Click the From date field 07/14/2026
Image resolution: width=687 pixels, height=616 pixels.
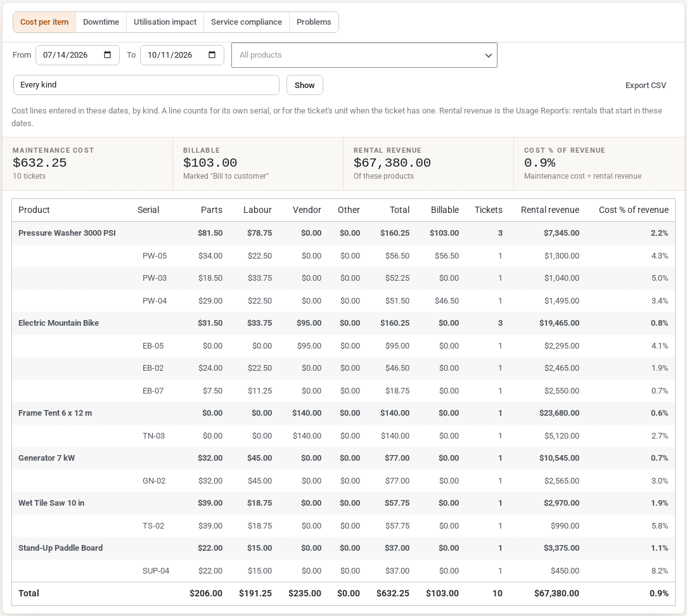click(77, 55)
